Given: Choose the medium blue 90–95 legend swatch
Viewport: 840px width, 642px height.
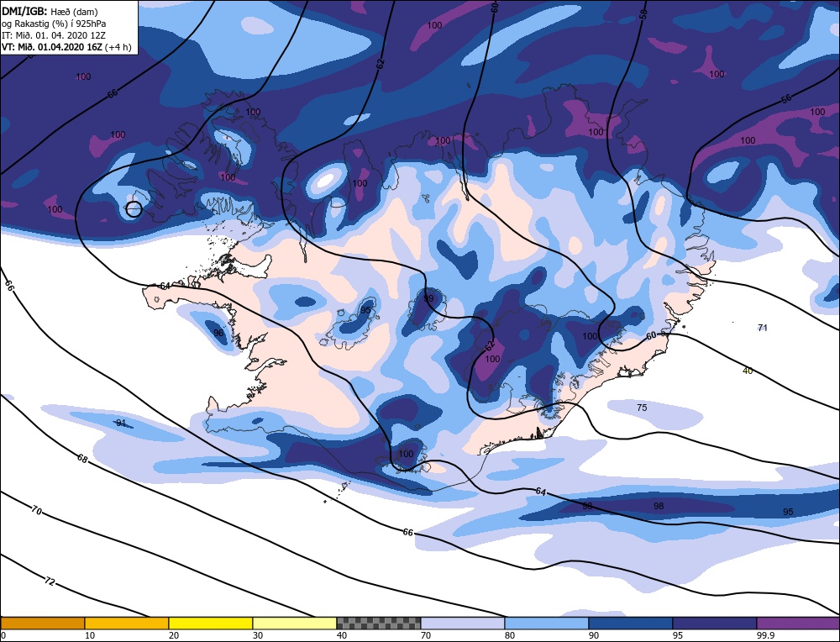Looking at the screenshot, I should coord(631,623).
